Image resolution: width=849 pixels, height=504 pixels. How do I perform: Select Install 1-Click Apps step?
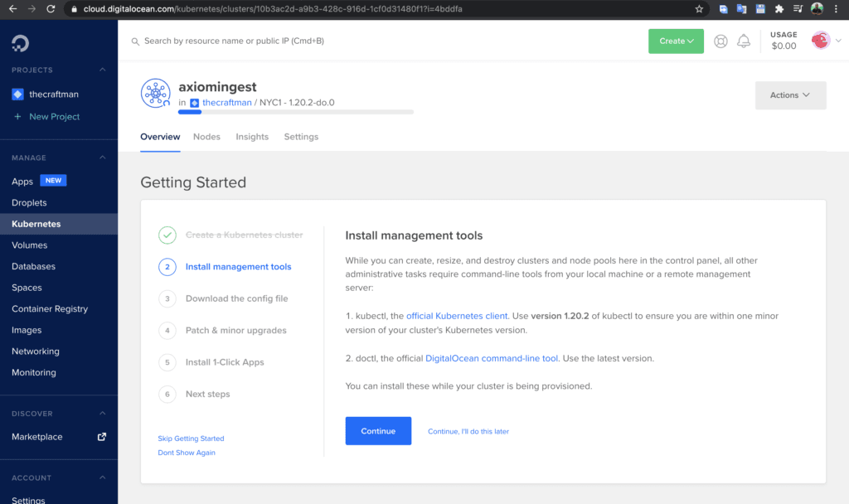[225, 362]
